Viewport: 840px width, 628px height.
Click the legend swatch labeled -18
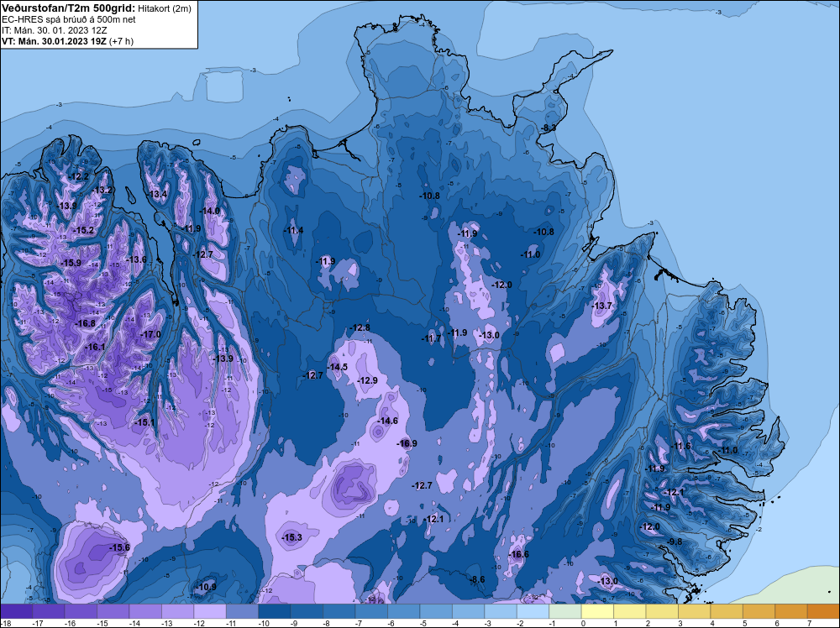(17, 611)
